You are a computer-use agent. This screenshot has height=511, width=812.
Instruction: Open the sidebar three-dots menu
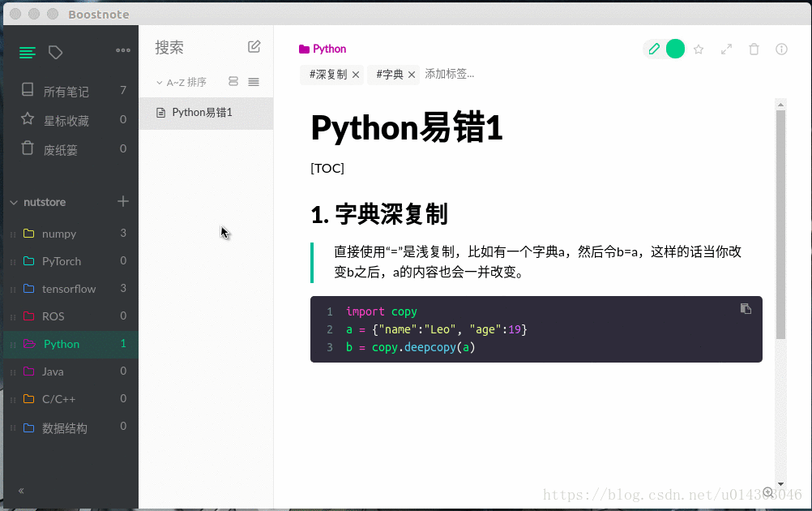pos(122,50)
